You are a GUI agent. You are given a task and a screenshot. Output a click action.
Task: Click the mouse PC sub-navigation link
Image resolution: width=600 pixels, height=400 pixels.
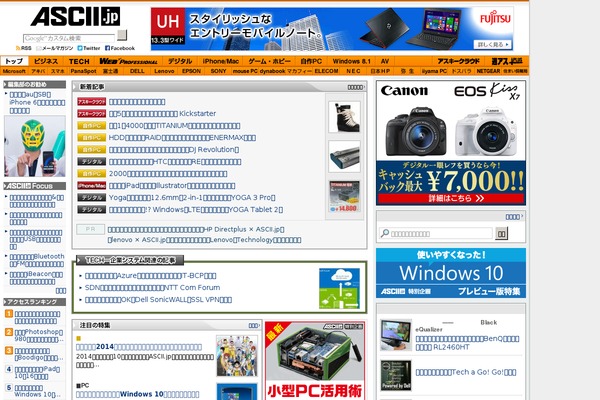point(245,71)
